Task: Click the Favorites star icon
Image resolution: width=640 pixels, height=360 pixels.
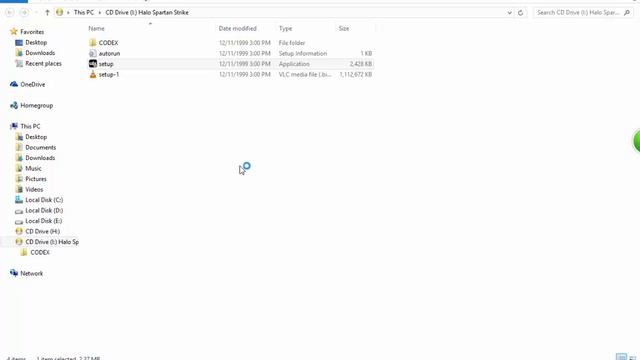Action: 14,31
